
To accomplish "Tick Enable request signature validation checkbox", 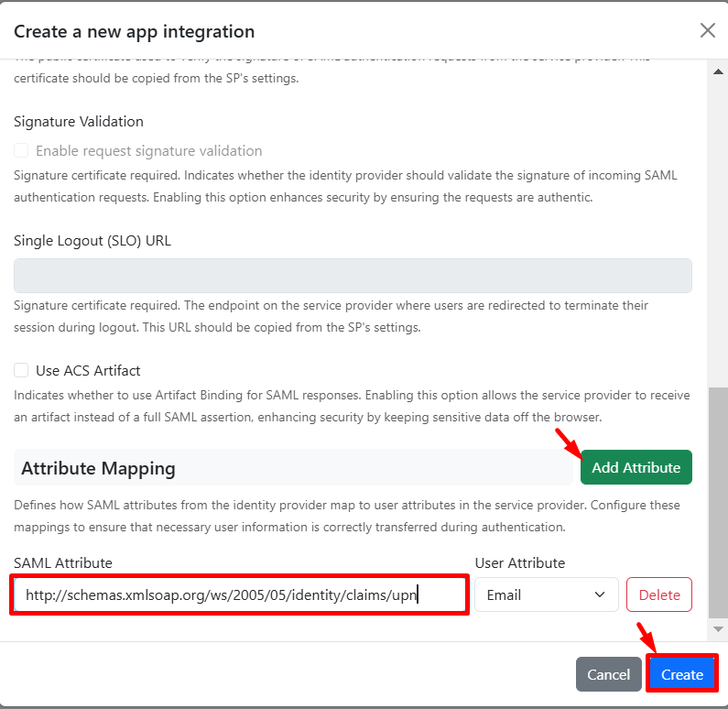I will [x=21, y=150].
